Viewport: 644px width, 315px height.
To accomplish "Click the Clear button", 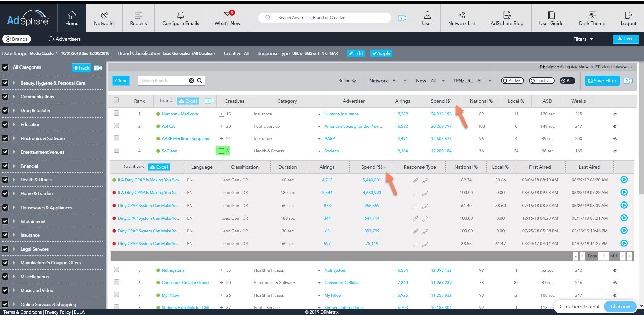I will [x=121, y=81].
